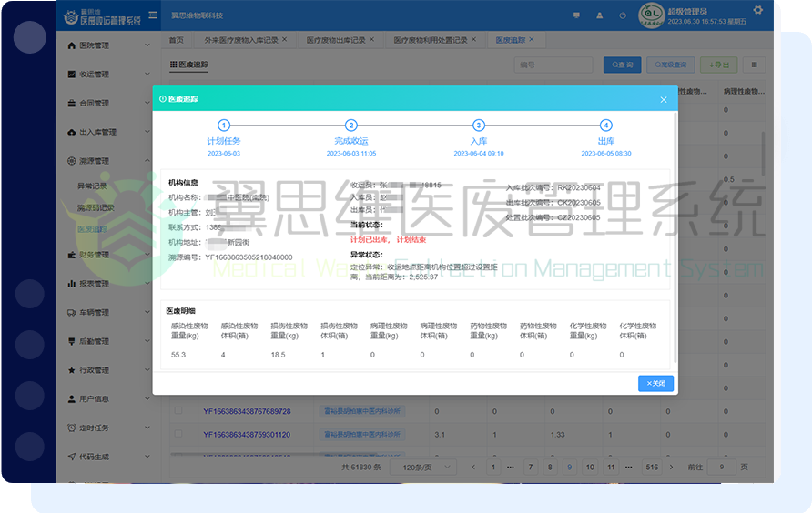
Task: Open the message notification icon in header
Action: [576, 15]
